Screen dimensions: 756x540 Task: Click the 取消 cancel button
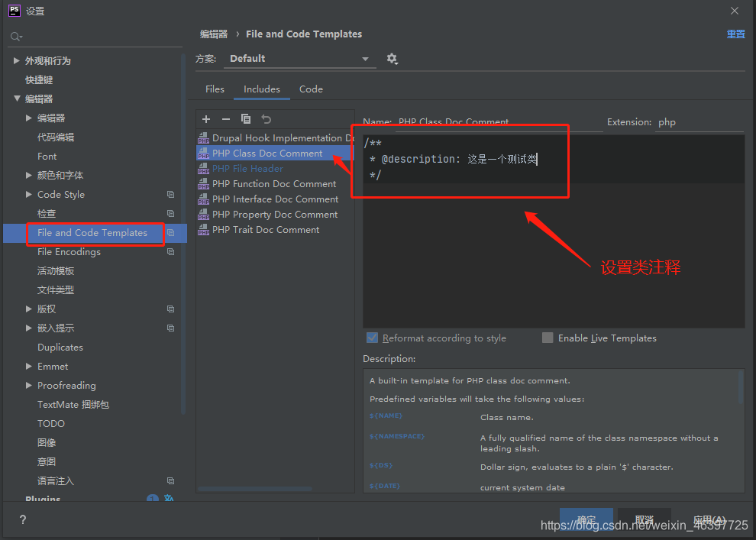(645, 519)
